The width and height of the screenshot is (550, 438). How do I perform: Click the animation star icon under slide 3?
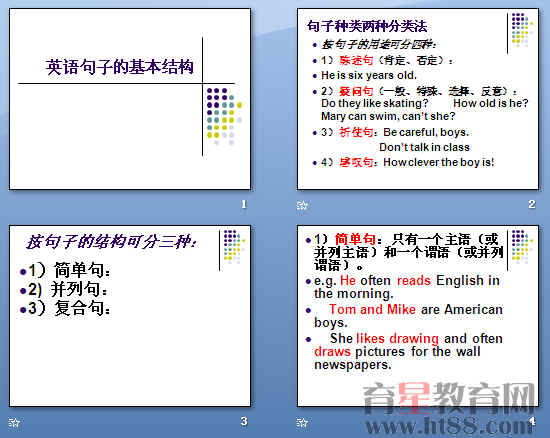(x=14, y=422)
